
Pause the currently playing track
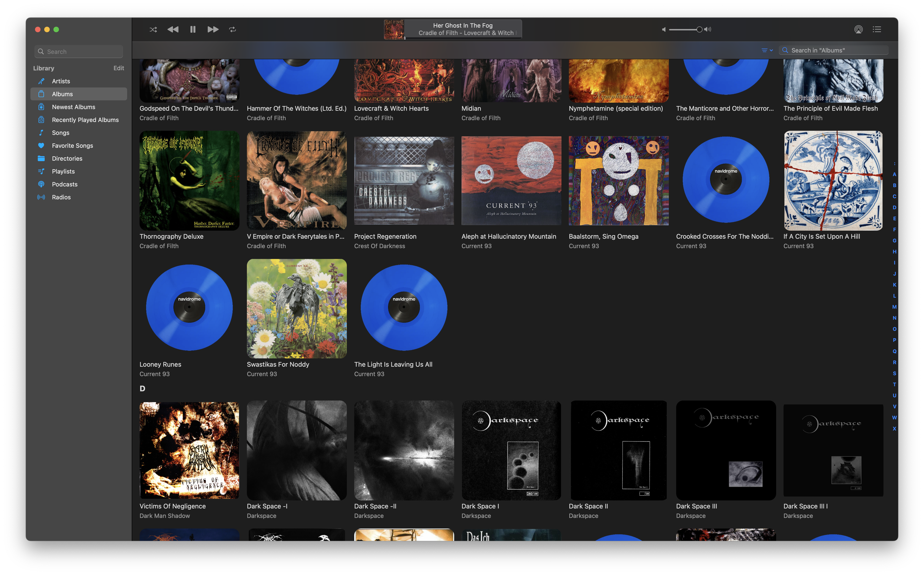click(x=193, y=29)
